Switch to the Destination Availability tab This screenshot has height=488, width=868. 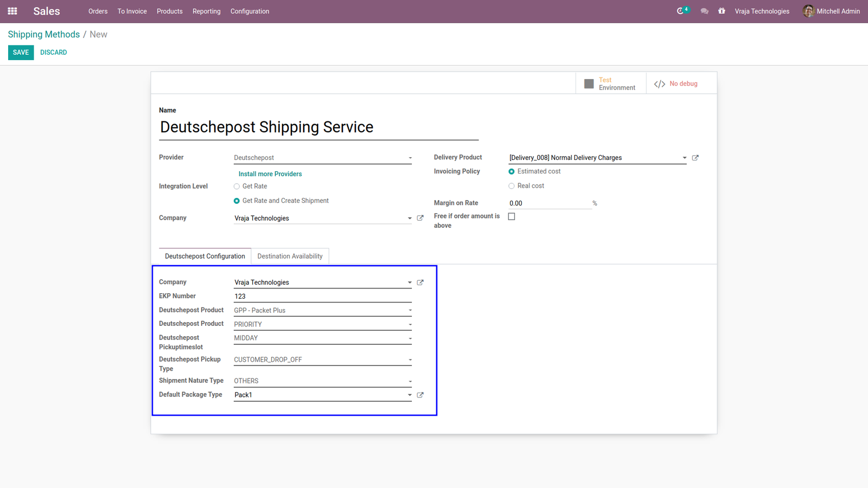(290, 256)
